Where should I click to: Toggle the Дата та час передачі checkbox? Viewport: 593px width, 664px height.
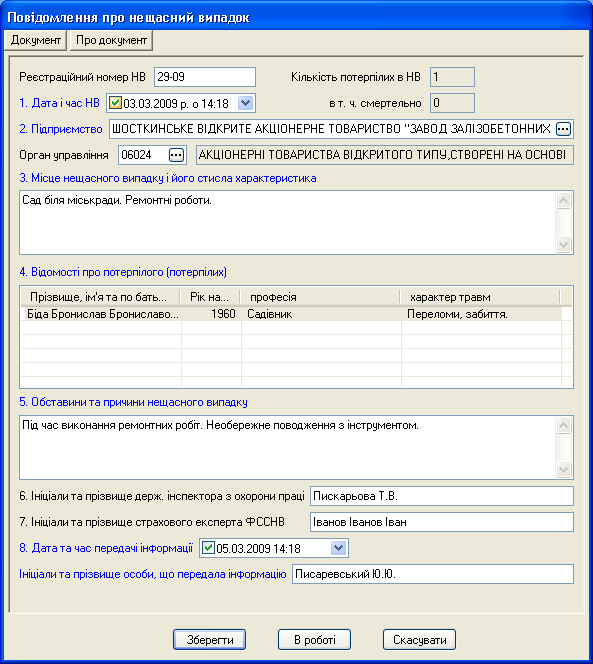(x=208, y=548)
